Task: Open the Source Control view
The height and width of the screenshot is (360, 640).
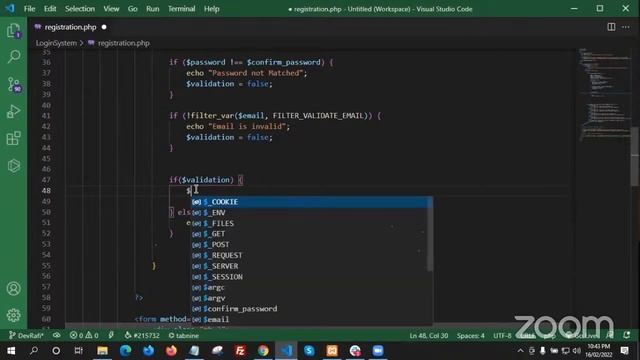Action: [x=13, y=84]
